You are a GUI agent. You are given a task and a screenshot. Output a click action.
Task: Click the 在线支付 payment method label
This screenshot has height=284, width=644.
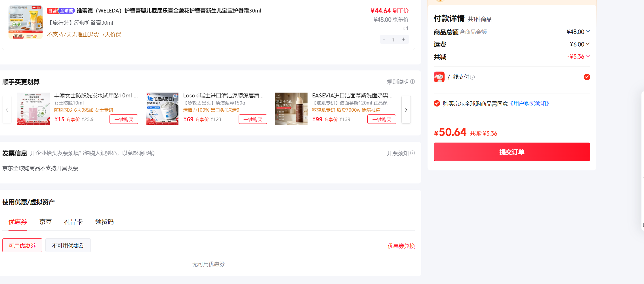[458, 77]
